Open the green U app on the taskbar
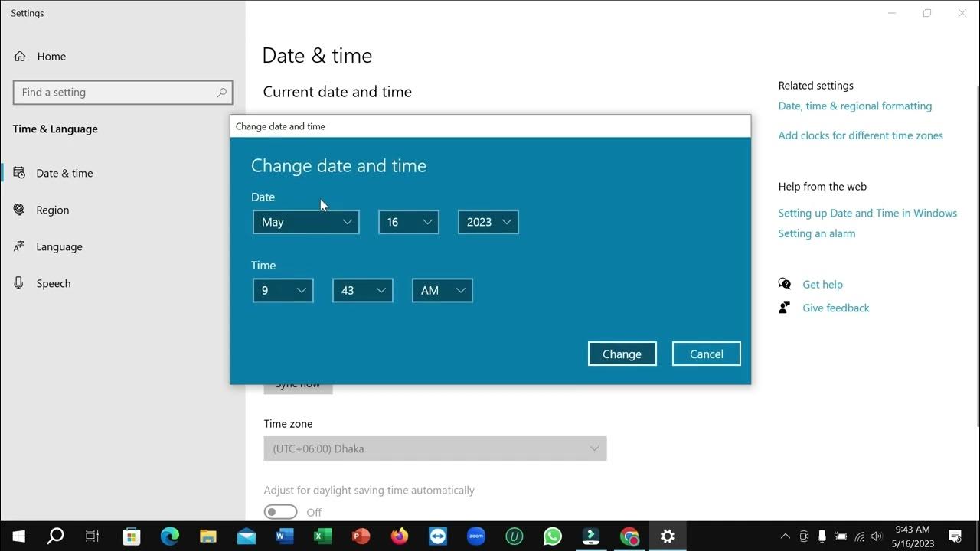Viewport: 980px width, 551px height. click(514, 536)
